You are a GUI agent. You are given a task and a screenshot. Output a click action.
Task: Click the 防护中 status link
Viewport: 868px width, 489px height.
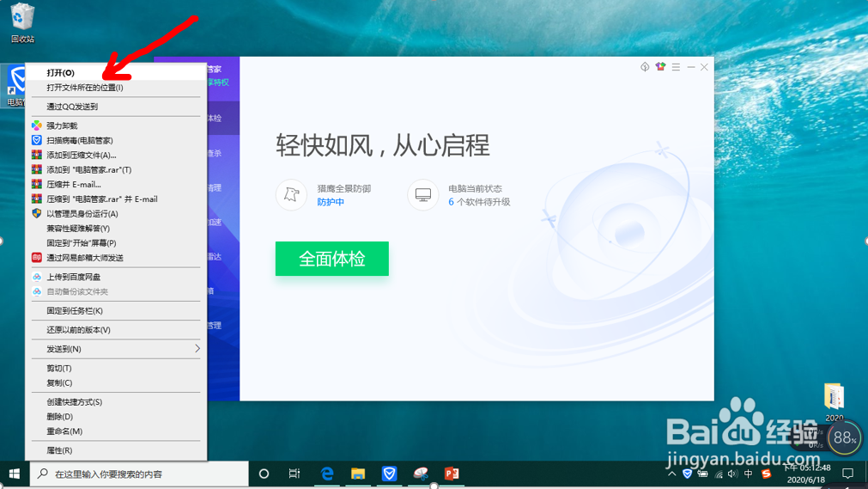331,202
